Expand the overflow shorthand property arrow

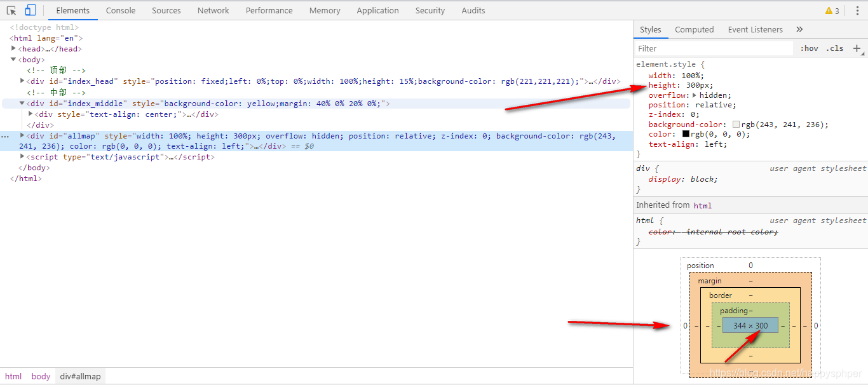695,95
